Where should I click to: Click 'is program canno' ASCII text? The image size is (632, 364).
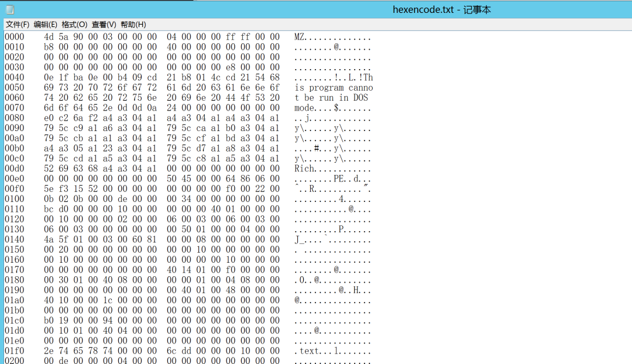[334, 88]
